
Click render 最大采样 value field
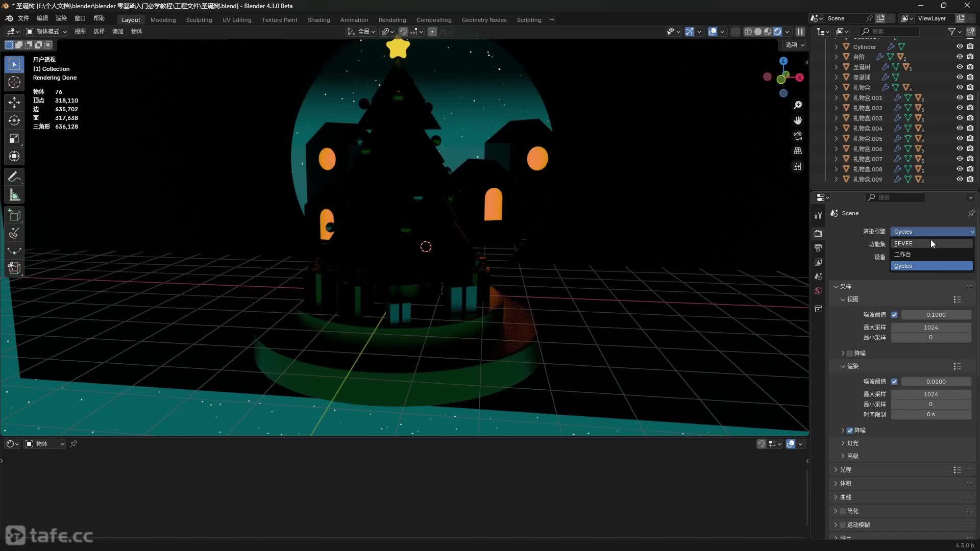(930, 394)
